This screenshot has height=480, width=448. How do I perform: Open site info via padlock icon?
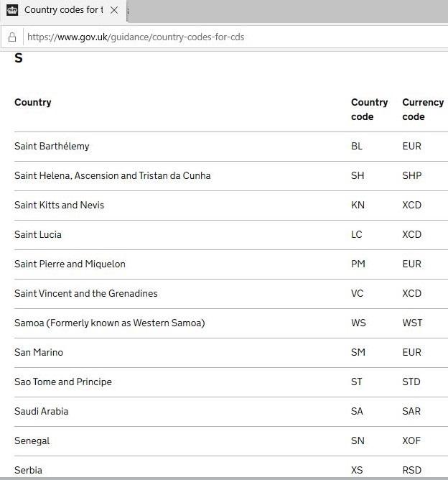coord(12,37)
